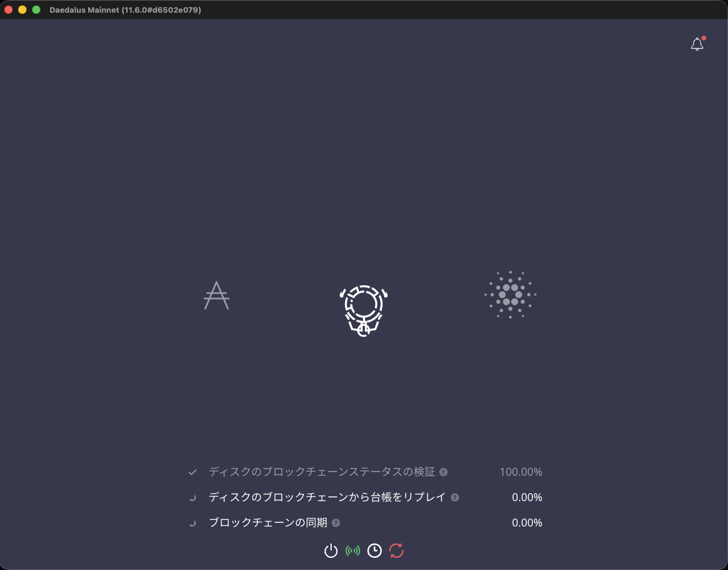Open help tooltip for ブロックチェーンの同期

(x=336, y=523)
